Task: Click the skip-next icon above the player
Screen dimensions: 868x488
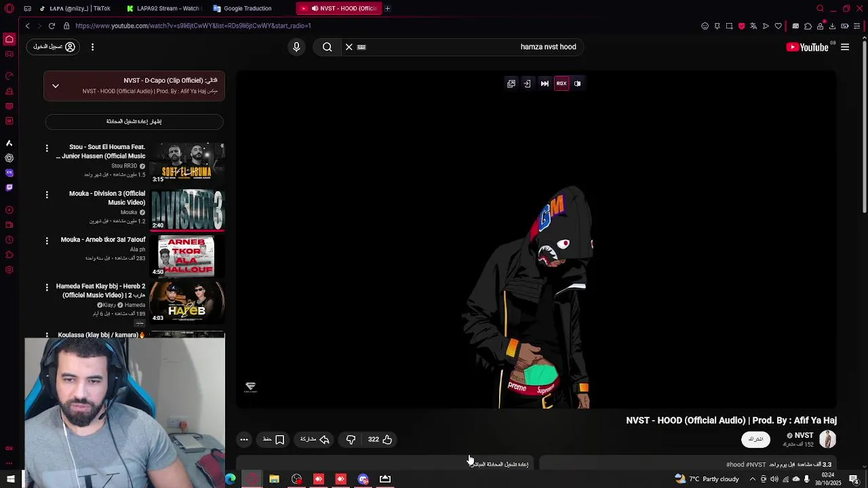Action: tap(545, 83)
